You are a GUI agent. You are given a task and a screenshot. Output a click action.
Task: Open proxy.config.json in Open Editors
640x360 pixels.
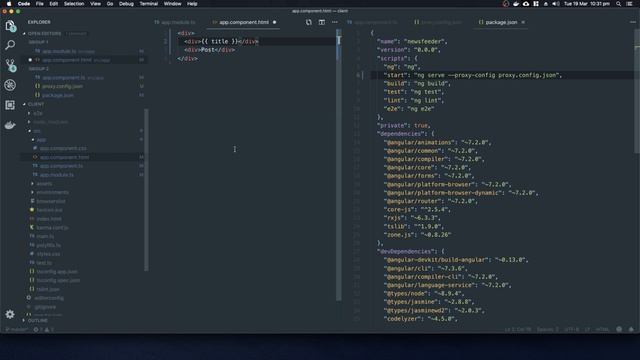(62, 86)
